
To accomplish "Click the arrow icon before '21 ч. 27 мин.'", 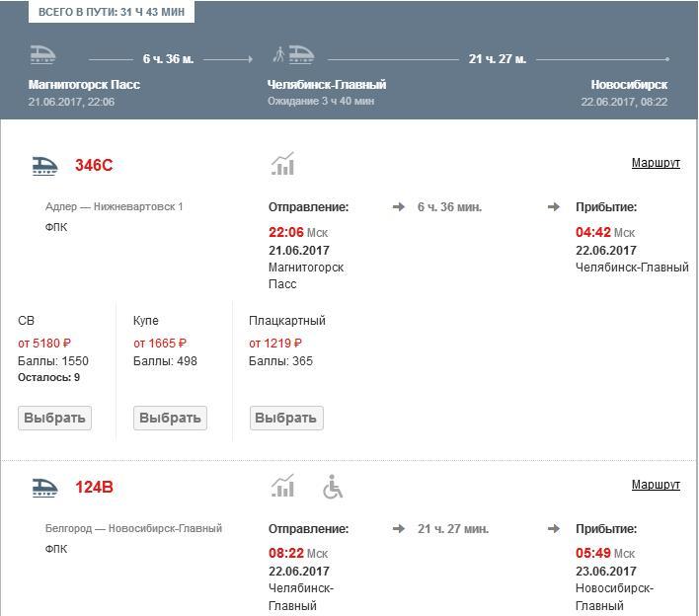I will (x=399, y=529).
